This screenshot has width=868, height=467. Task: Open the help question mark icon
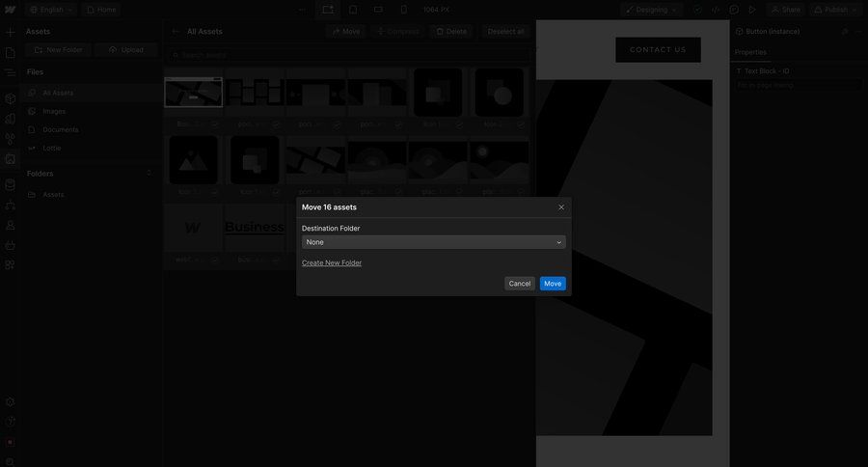point(10,422)
